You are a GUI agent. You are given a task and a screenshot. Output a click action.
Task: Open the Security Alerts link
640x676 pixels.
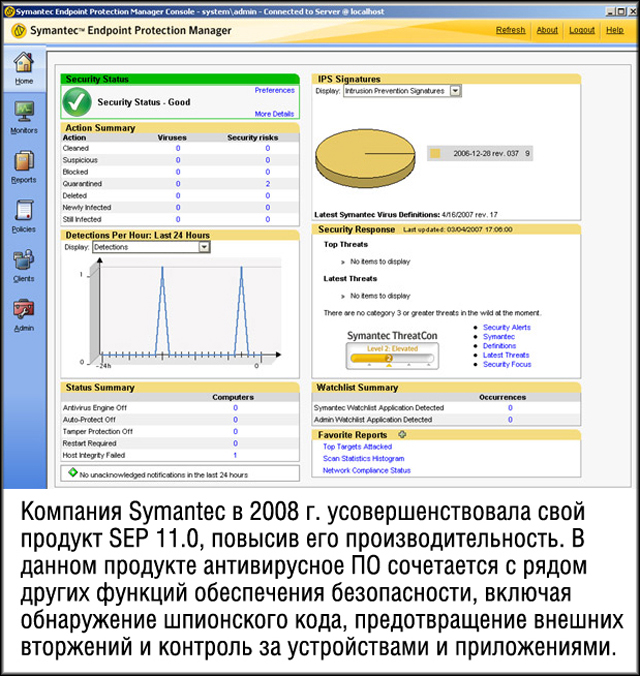click(507, 327)
